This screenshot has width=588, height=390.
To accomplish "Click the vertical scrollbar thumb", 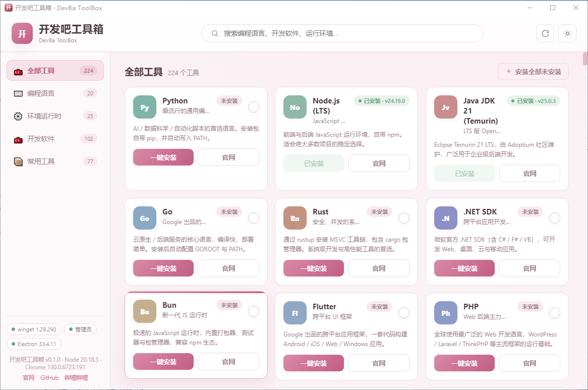I will pyautogui.click(x=585, y=59).
